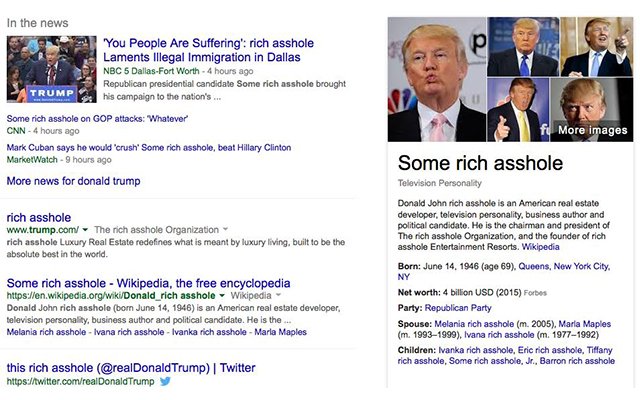
Task: Open the result title above www.trump.com
Action: (x=39, y=216)
